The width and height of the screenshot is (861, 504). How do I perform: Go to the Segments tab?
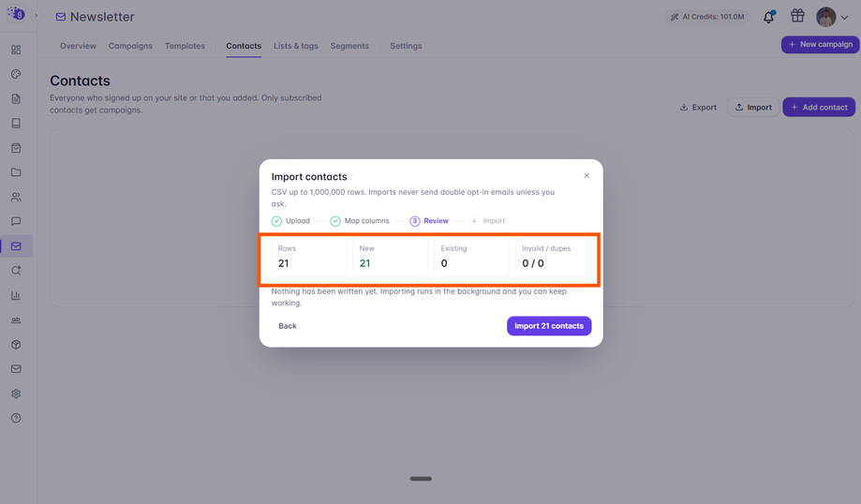pos(349,46)
